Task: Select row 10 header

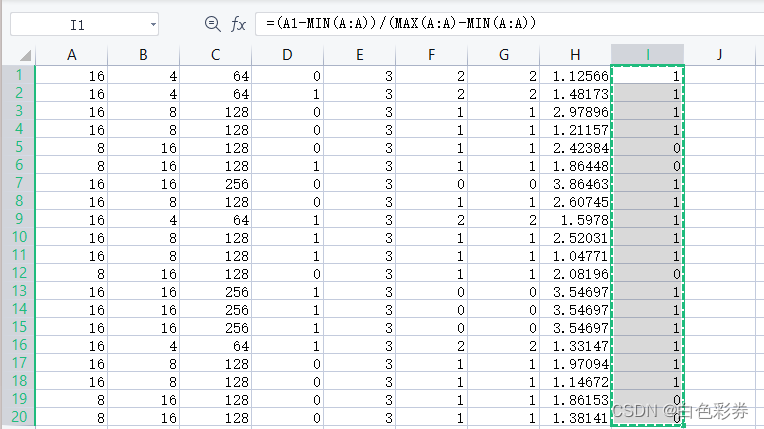Action: (19, 237)
